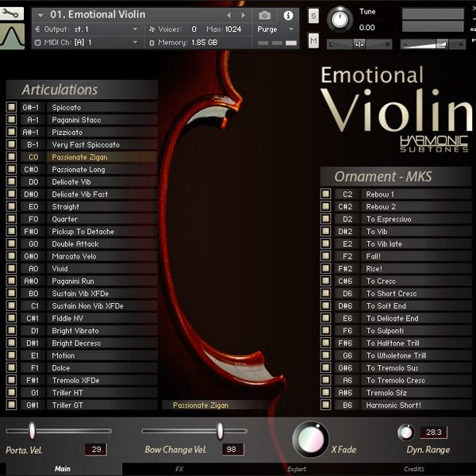Go to previous instrument arrow
The image size is (476, 476).
[229, 15]
